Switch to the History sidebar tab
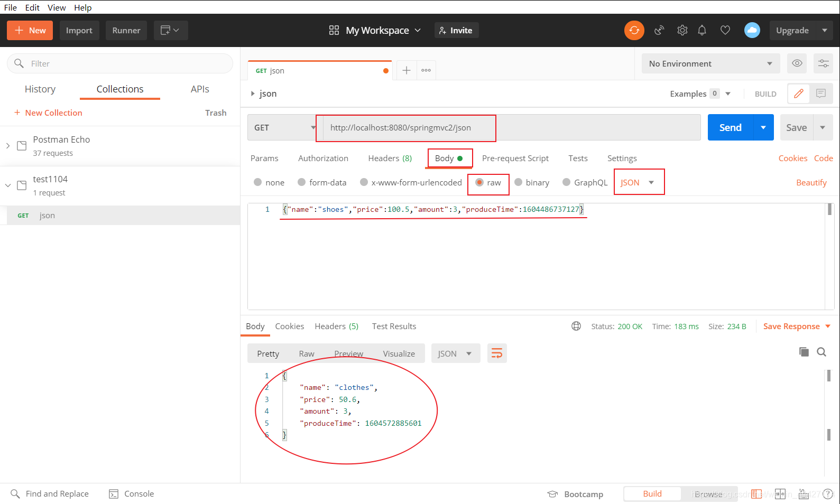The width and height of the screenshot is (840, 504). (40, 89)
